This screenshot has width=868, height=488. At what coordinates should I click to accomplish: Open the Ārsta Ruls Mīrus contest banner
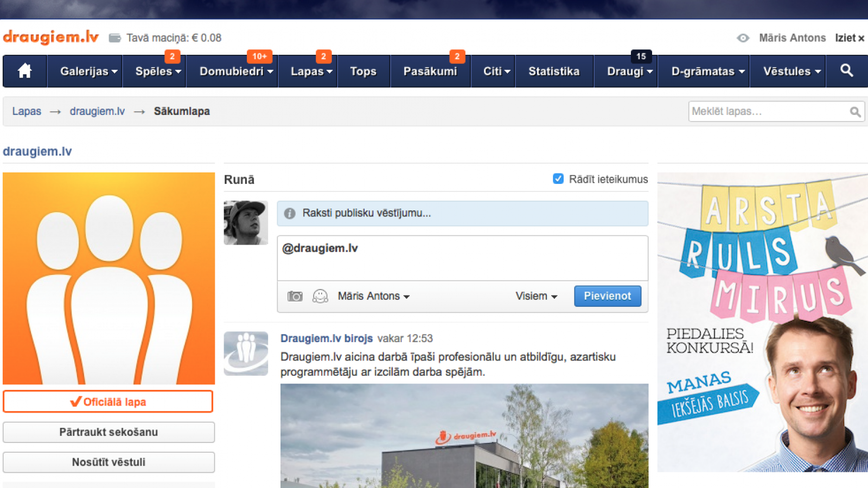coord(763,322)
